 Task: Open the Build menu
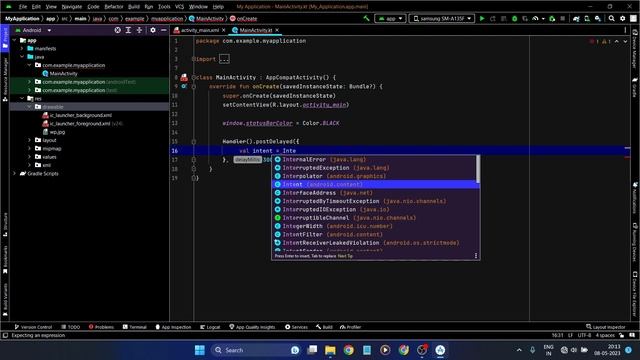point(133,7)
